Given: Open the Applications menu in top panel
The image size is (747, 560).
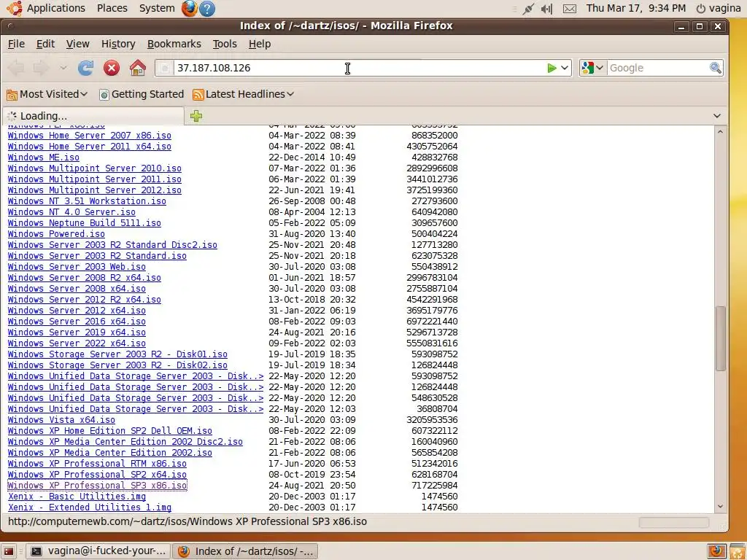Looking at the screenshot, I should coord(47,8).
